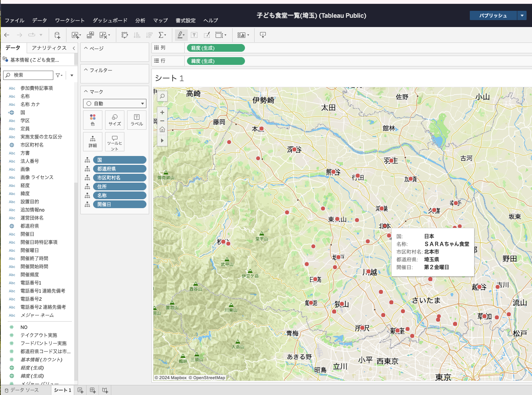The image size is (532, 395).
Task: Open the 書式設定 menu
Action: tap(186, 20)
